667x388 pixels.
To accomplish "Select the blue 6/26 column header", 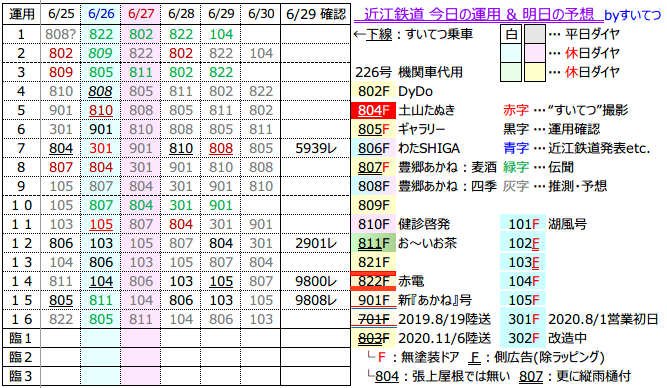I will [101, 14].
